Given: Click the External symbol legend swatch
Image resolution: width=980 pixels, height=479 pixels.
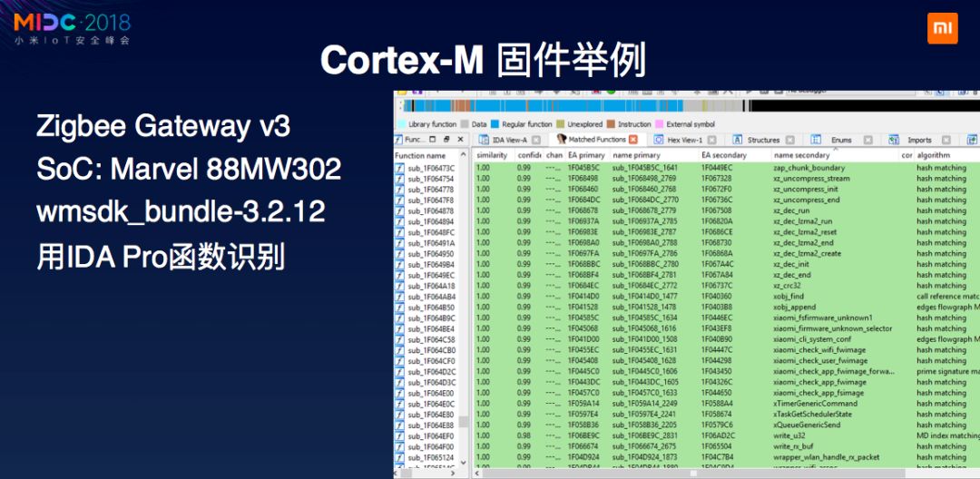Looking at the screenshot, I should pyautogui.click(x=659, y=123).
